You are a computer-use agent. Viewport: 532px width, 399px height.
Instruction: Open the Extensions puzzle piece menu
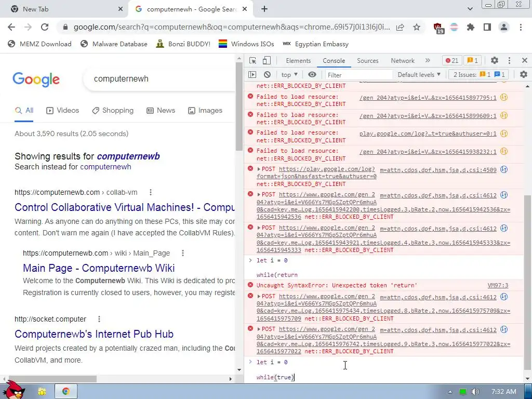(471, 27)
